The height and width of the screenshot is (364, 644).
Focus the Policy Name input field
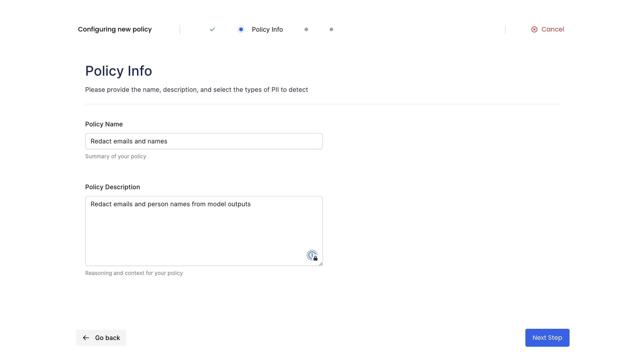[204, 141]
